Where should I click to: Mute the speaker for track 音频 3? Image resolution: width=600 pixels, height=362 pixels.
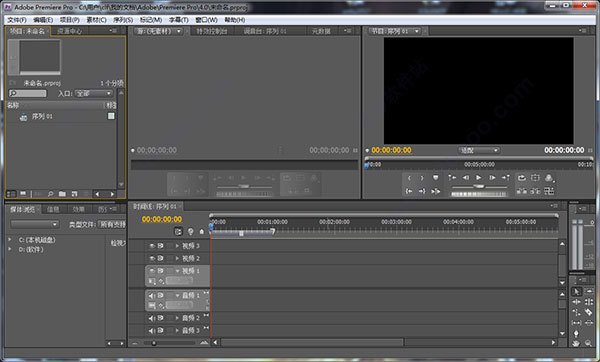tap(152, 331)
